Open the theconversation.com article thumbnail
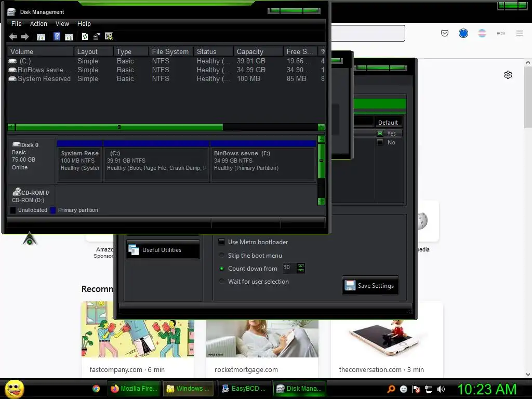The height and width of the screenshot is (399, 532). click(387, 339)
